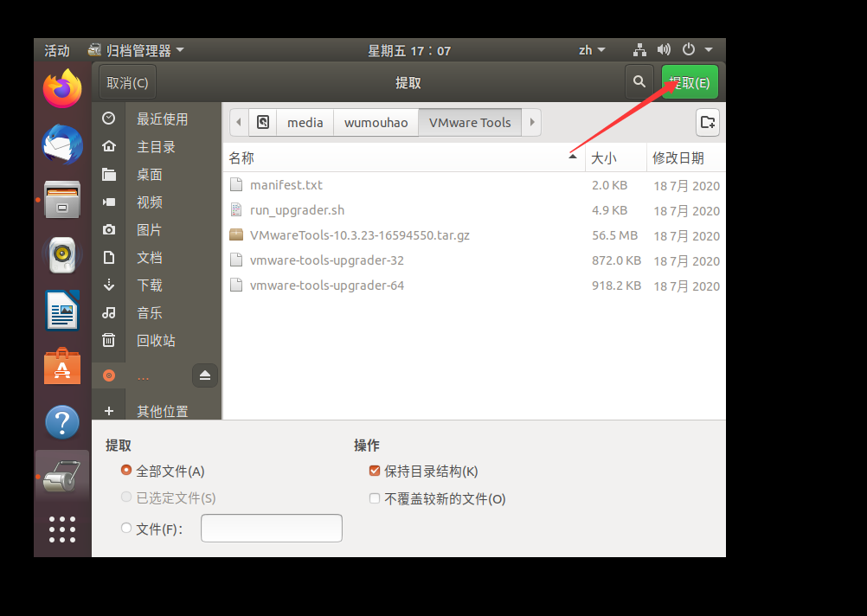867x616 pixels.
Task: Click the green Extract 提取(E) button
Action: click(x=690, y=82)
